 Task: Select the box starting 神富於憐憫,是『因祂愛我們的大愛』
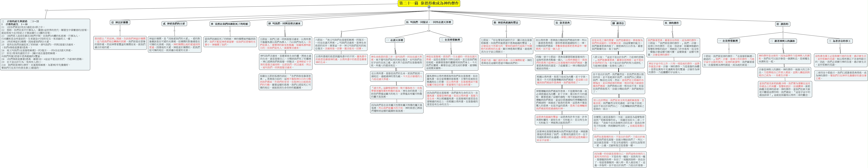point(174,44)
